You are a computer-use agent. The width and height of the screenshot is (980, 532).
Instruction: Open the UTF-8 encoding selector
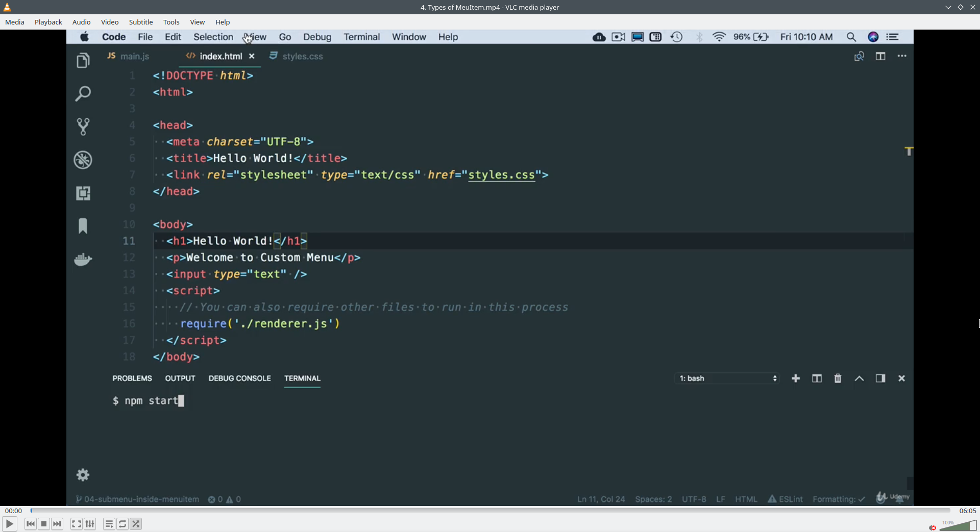[694, 499]
